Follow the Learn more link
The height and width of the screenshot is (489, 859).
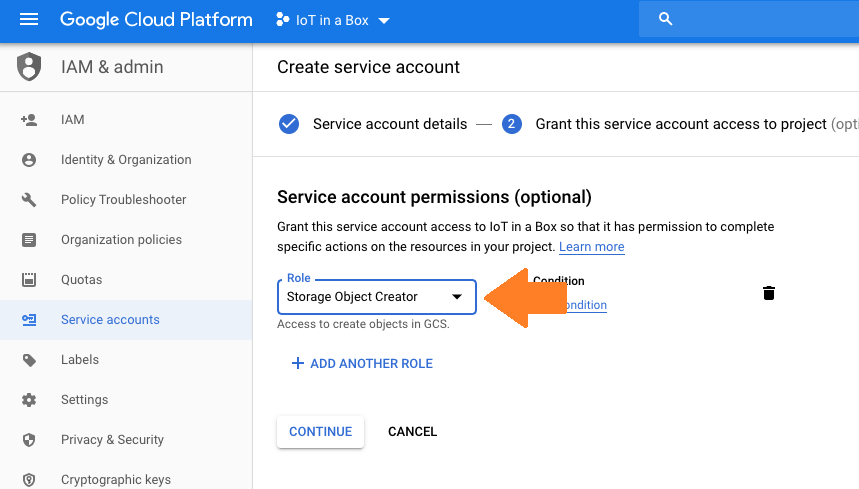pyautogui.click(x=592, y=246)
